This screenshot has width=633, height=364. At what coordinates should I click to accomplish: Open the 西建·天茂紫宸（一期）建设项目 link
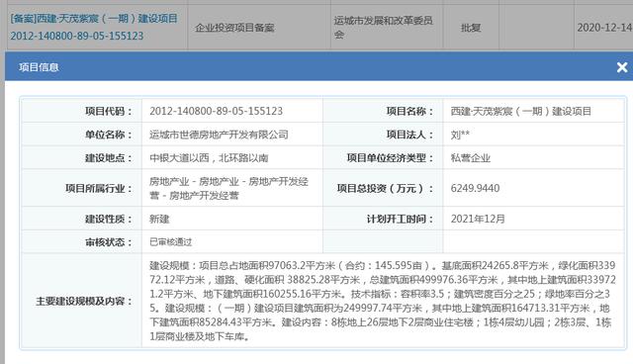coord(94,19)
